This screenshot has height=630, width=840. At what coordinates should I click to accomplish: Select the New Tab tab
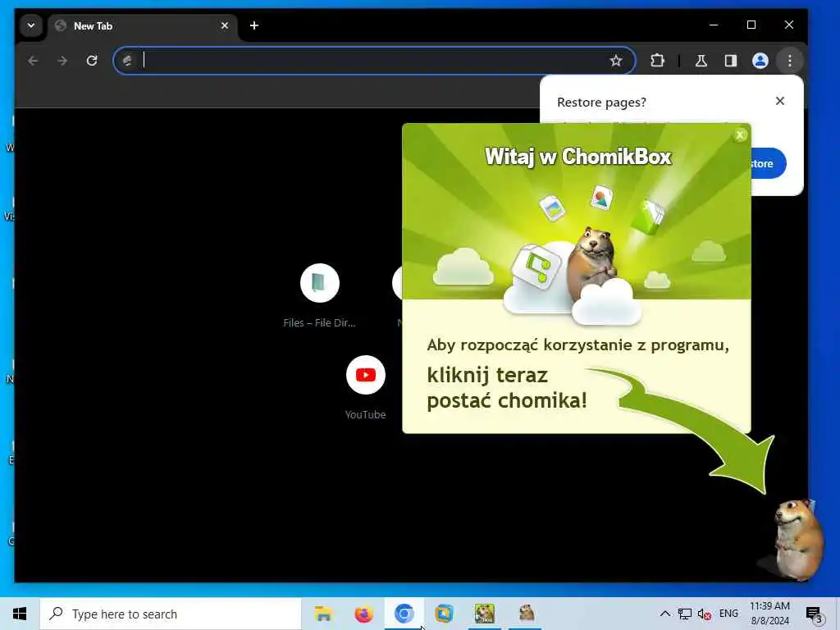[142, 25]
